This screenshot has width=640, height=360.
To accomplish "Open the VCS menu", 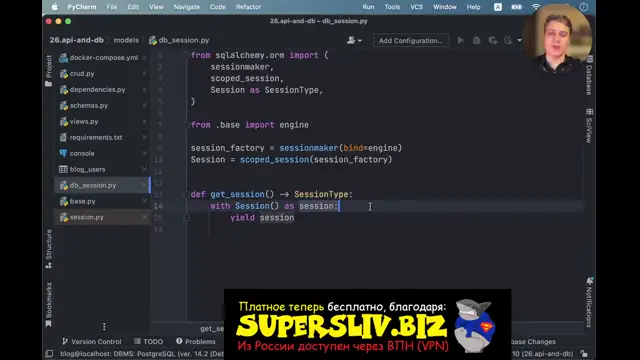I will coord(416,7).
